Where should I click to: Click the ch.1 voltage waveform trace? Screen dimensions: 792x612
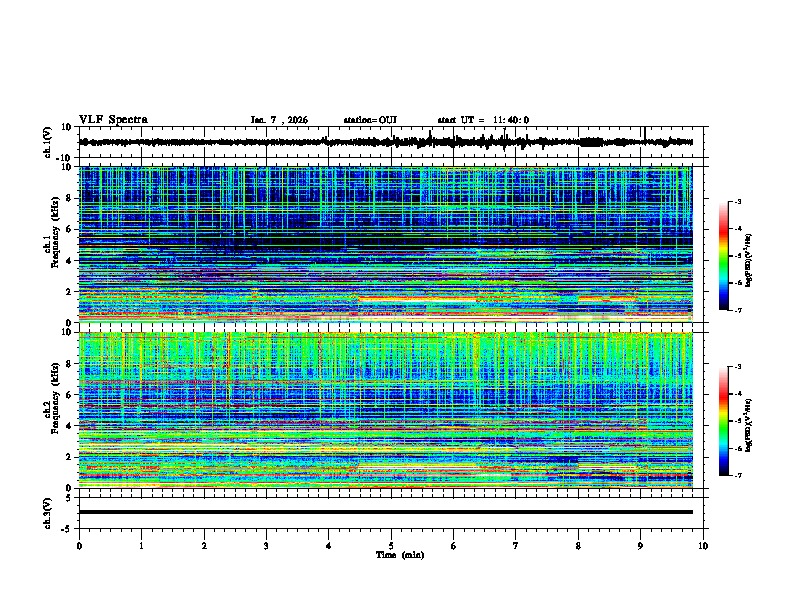(x=386, y=142)
